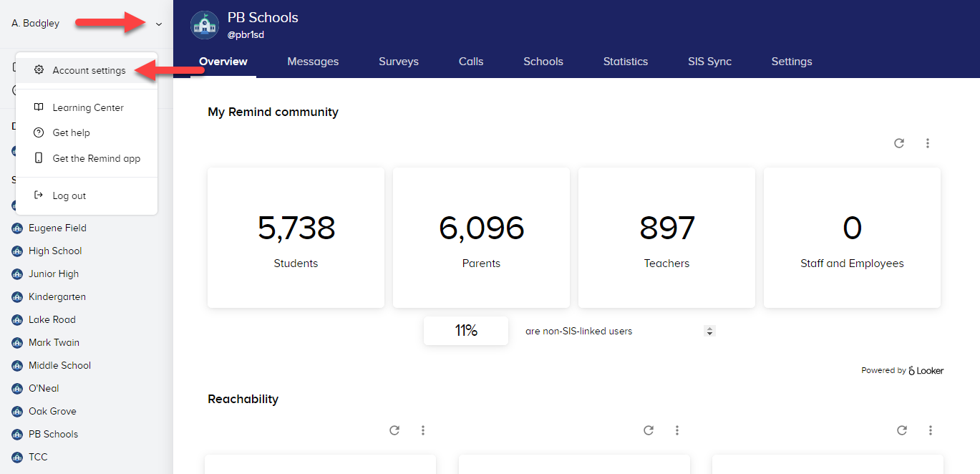
Task: Click the school icon beside Eugene Field
Action: [x=17, y=228]
